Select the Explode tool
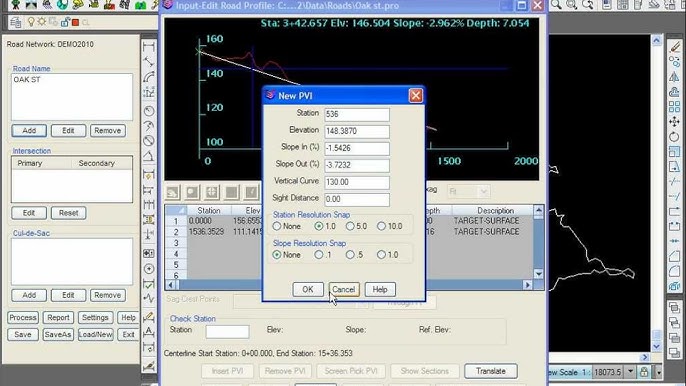 tap(674, 286)
